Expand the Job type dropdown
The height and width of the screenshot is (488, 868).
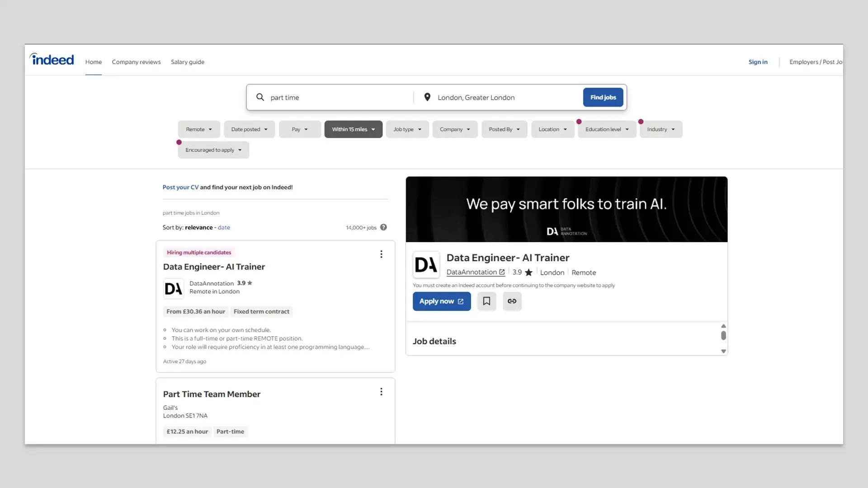tap(407, 129)
